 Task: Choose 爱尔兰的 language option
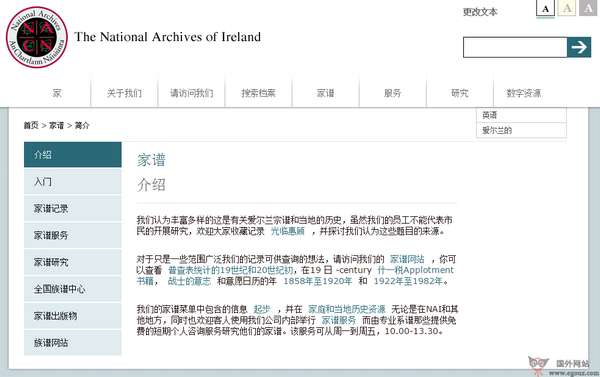[521, 130]
